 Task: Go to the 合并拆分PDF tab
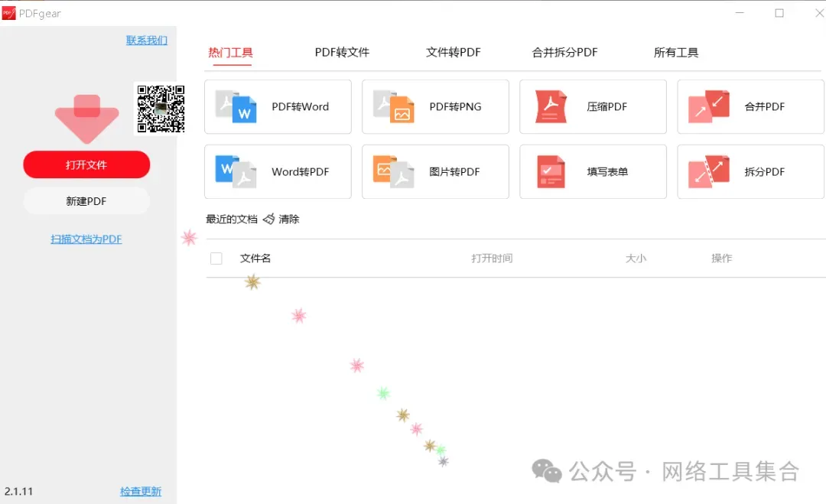point(564,53)
